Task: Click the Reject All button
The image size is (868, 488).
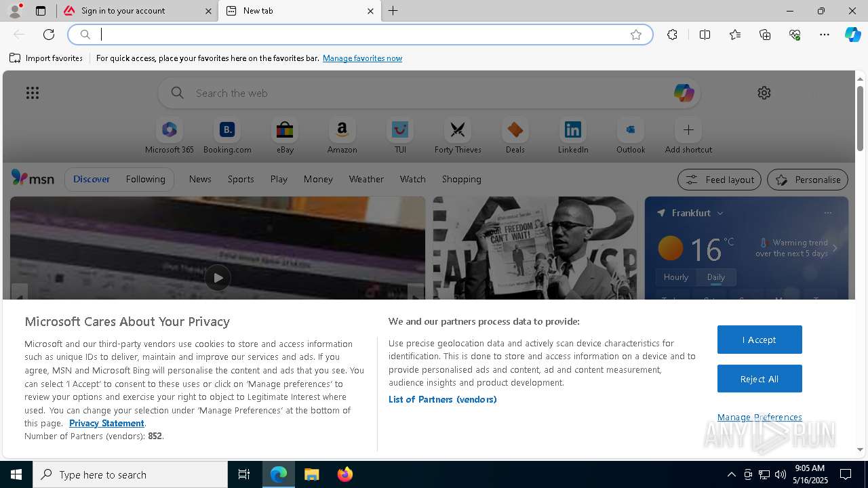Action: pos(759,379)
